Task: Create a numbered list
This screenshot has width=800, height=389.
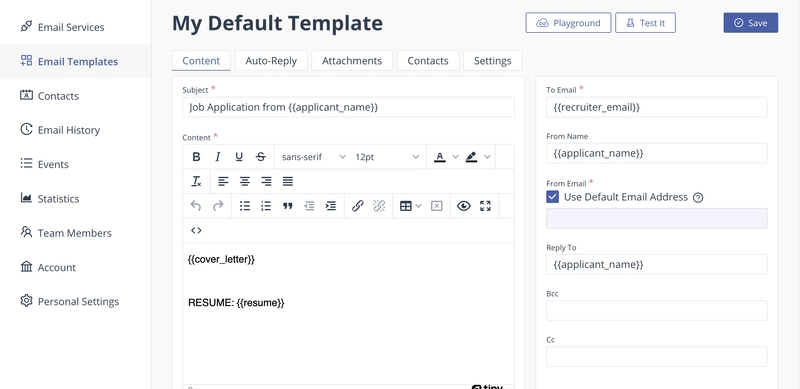Action: (x=266, y=206)
